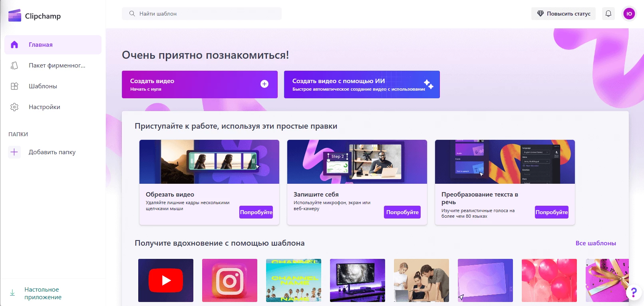This screenshot has height=306, width=644.
Task: Click the Запишите себя card title
Action: click(316, 195)
